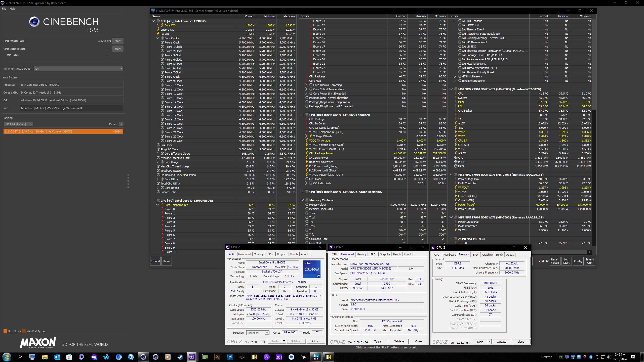Click Validate in CPU-Z Memory window

501,342
